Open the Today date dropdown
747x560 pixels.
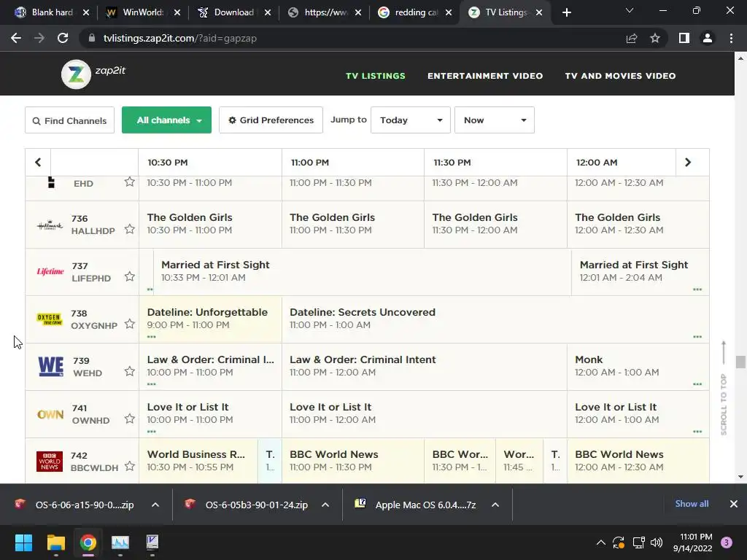click(x=411, y=120)
